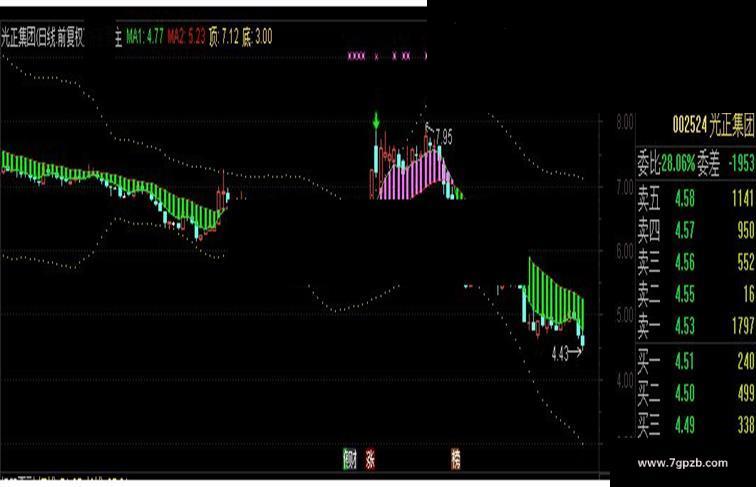Select the 卖二 price 4.55
This screenshot has height=487, width=756.
[x=685, y=294]
